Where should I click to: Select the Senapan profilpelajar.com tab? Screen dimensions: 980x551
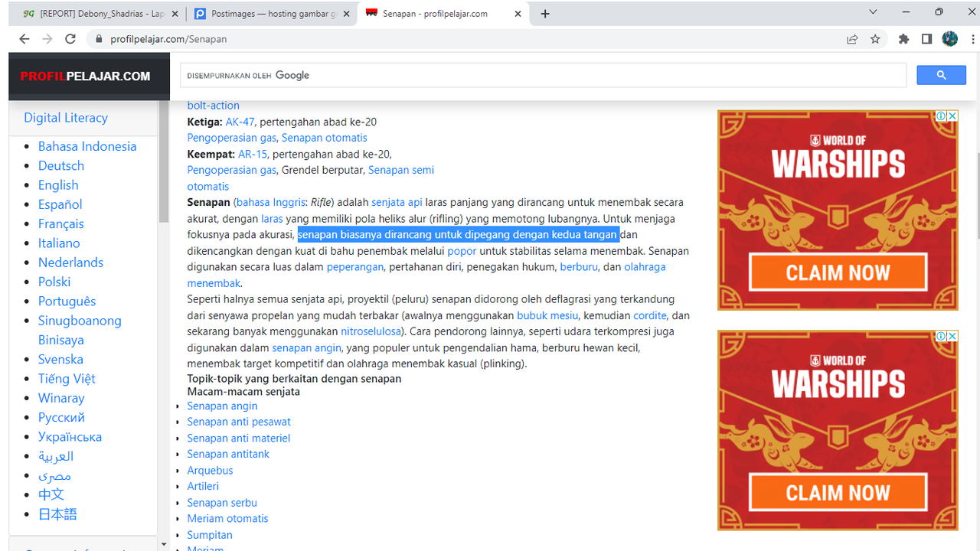point(443,14)
